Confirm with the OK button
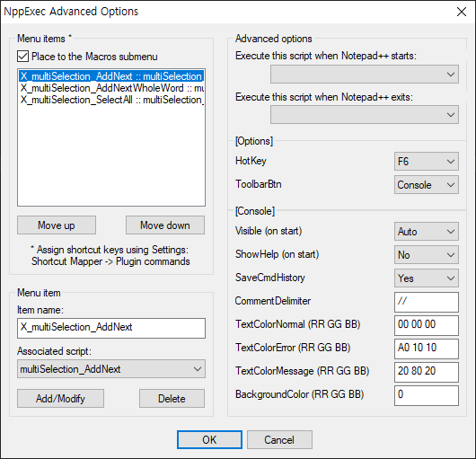 point(209,439)
